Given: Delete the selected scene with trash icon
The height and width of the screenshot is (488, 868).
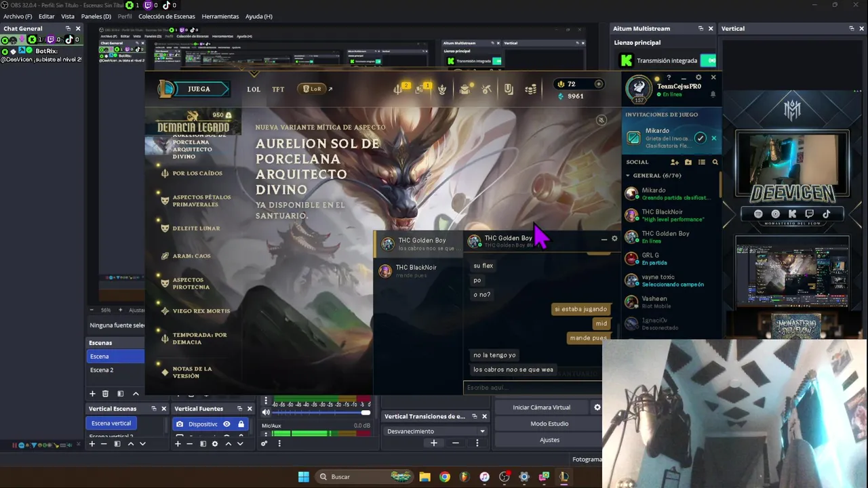Looking at the screenshot, I should (x=105, y=394).
